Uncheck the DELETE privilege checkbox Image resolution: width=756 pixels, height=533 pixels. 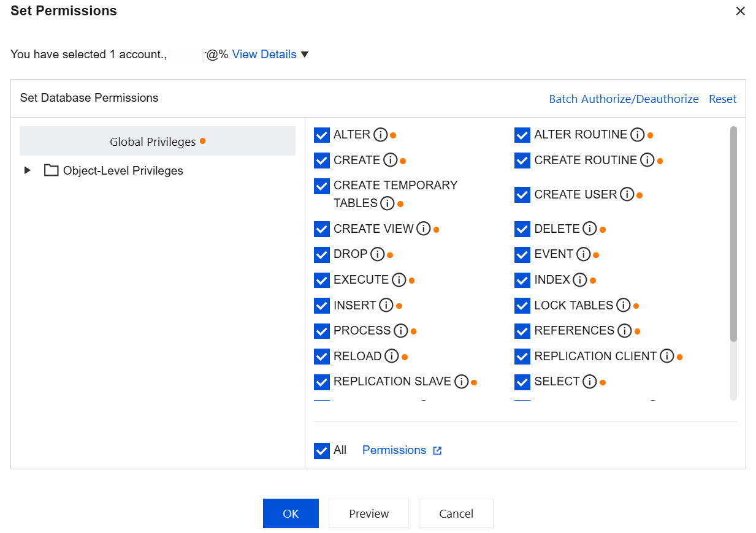point(522,229)
